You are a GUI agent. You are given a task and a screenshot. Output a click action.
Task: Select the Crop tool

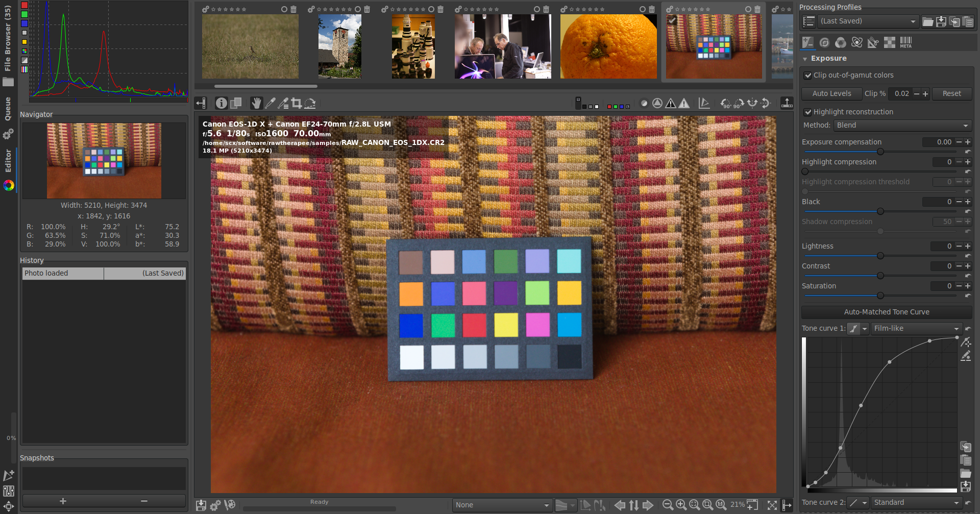296,103
